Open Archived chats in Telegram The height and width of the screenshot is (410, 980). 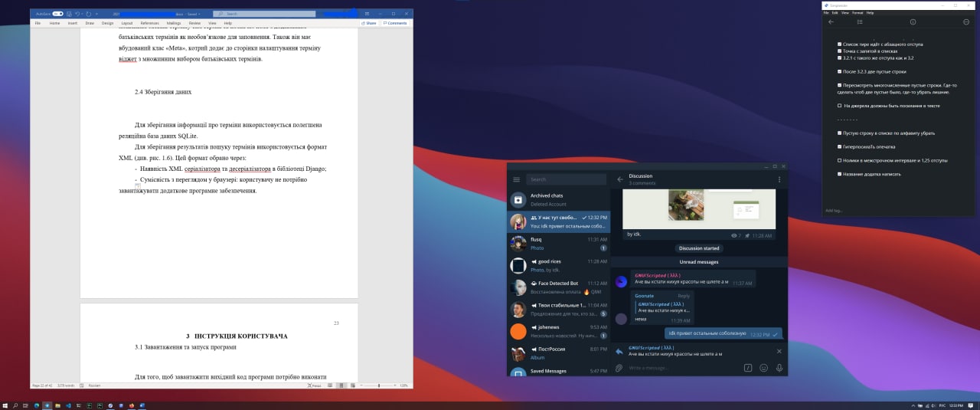(559, 200)
